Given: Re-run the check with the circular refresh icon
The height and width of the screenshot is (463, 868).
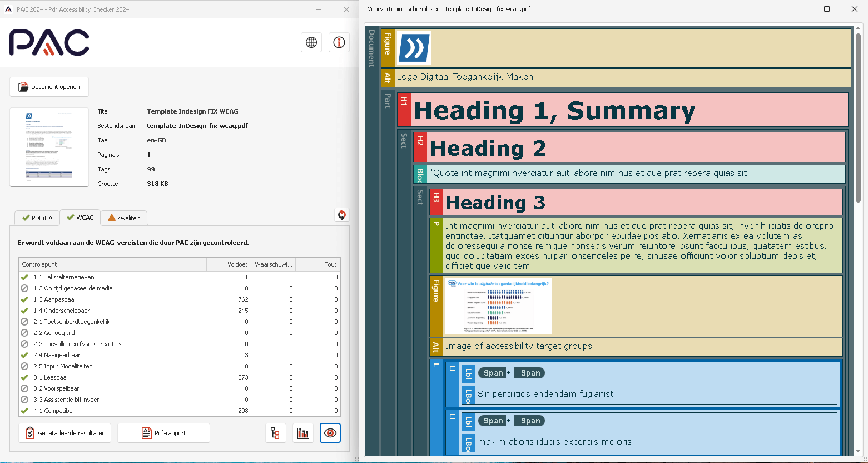Looking at the screenshot, I should click(341, 215).
